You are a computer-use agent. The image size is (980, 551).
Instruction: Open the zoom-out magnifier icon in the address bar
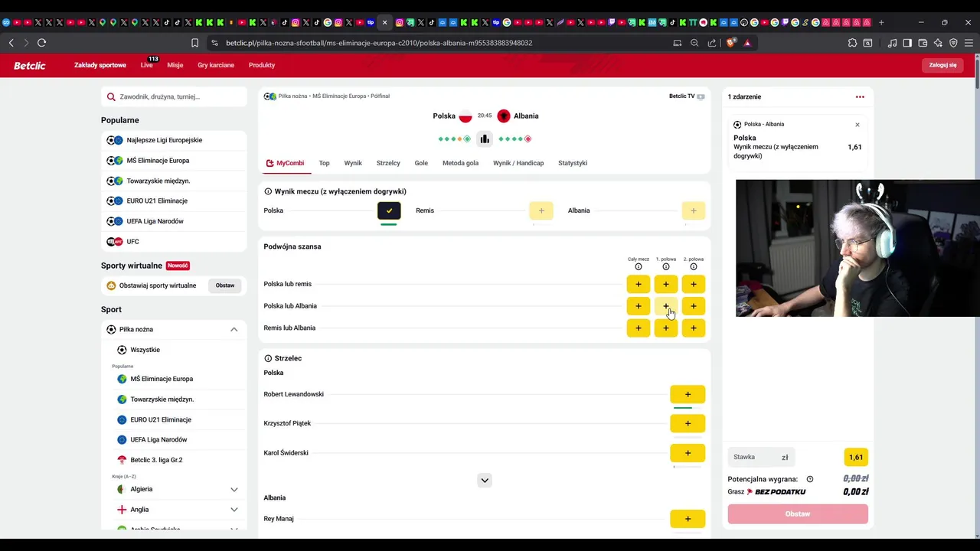pos(694,43)
